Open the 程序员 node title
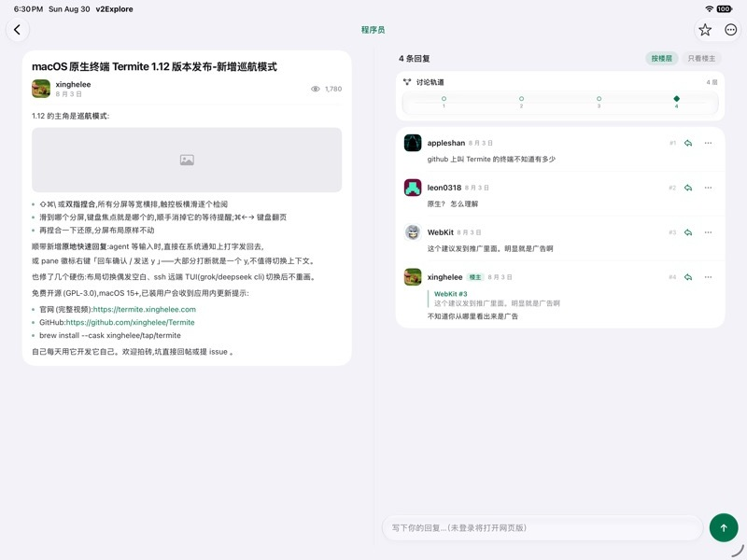 pyautogui.click(x=373, y=30)
